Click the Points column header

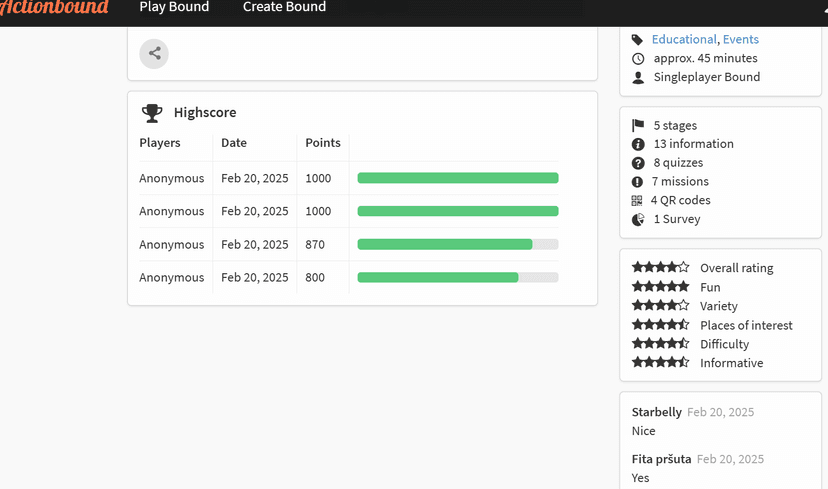click(x=323, y=143)
